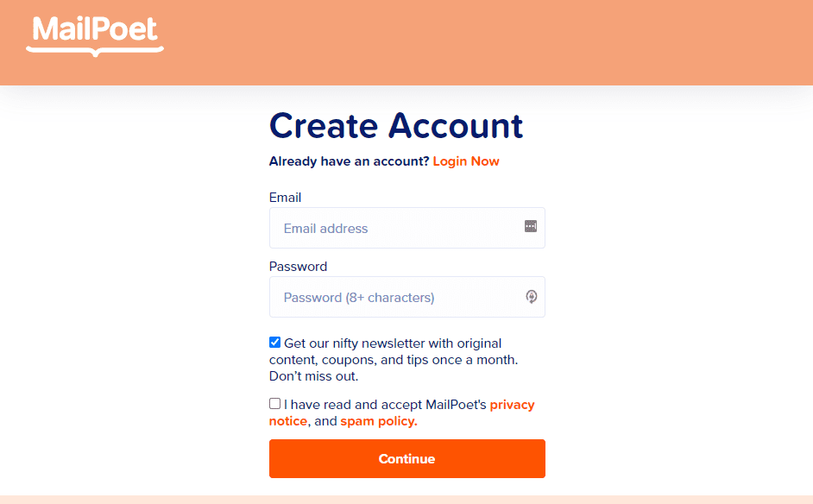This screenshot has height=504, width=813.
Task: Uncheck the nifty newsletter subscription checkbox
Action: [x=274, y=342]
